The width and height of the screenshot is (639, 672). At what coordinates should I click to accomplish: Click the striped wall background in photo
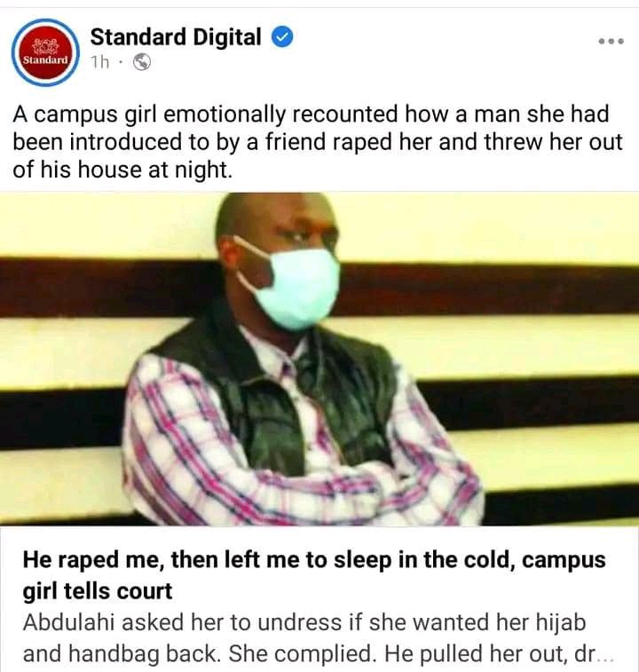514,343
